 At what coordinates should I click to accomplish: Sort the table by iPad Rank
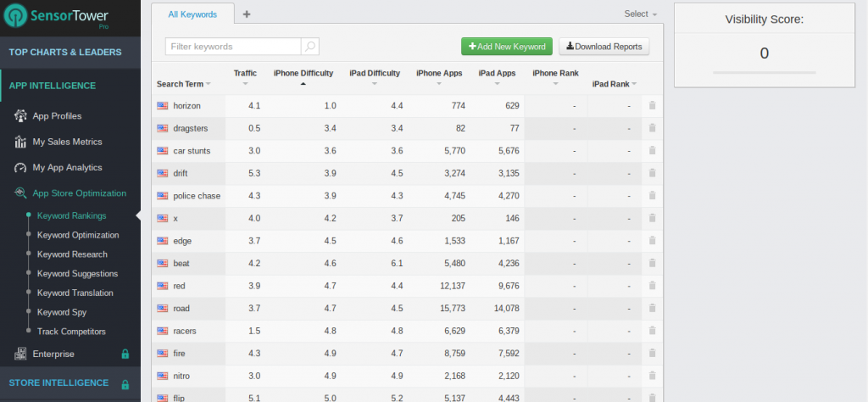pos(614,84)
